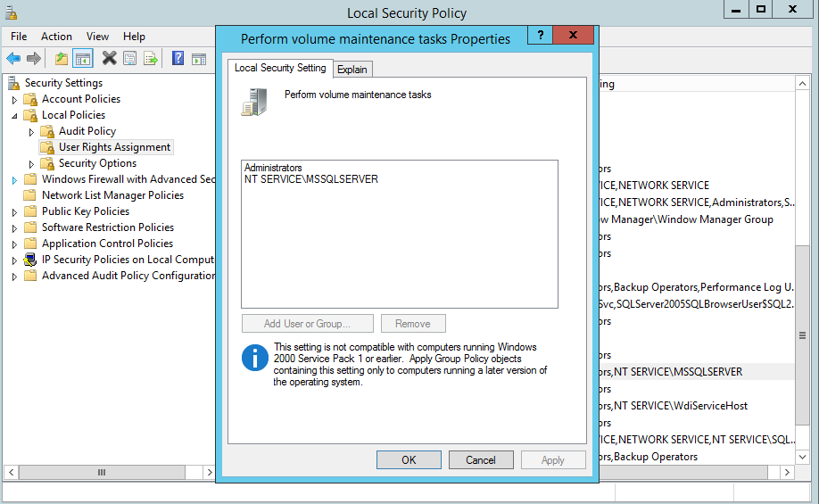Screen dimensions: 819x504
Task: Click the blue Help toolbar icon
Action: pos(178,59)
